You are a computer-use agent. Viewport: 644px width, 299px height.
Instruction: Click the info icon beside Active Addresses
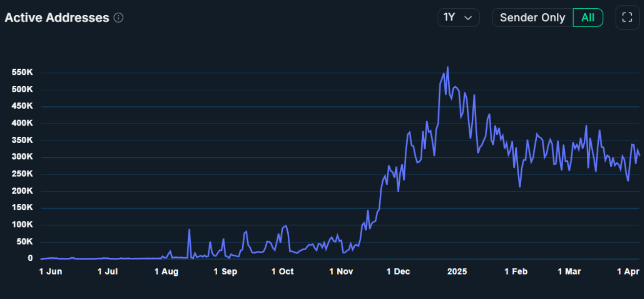point(118,18)
